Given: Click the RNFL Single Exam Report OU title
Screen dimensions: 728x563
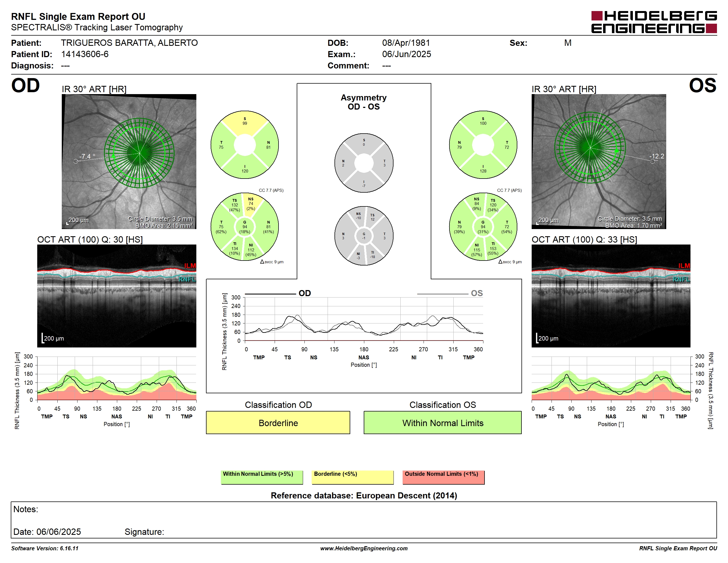Looking at the screenshot, I should click(x=78, y=16).
